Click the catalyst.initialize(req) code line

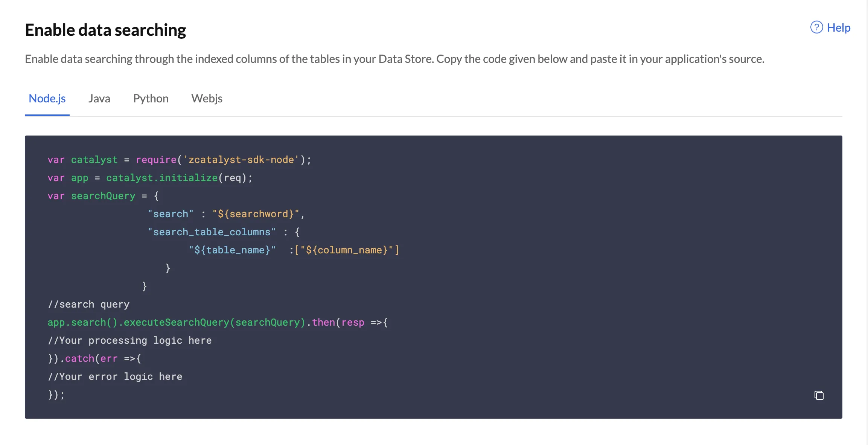click(x=150, y=178)
